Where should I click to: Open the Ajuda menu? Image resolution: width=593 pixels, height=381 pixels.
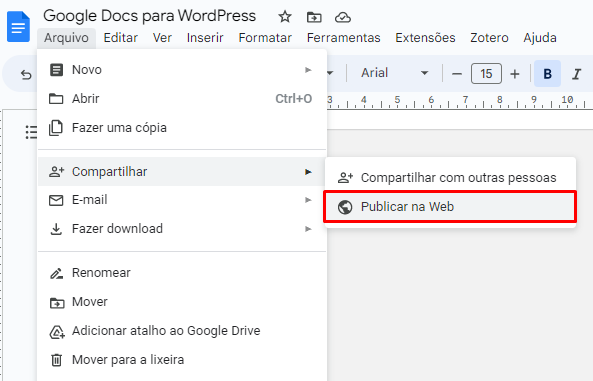point(540,38)
